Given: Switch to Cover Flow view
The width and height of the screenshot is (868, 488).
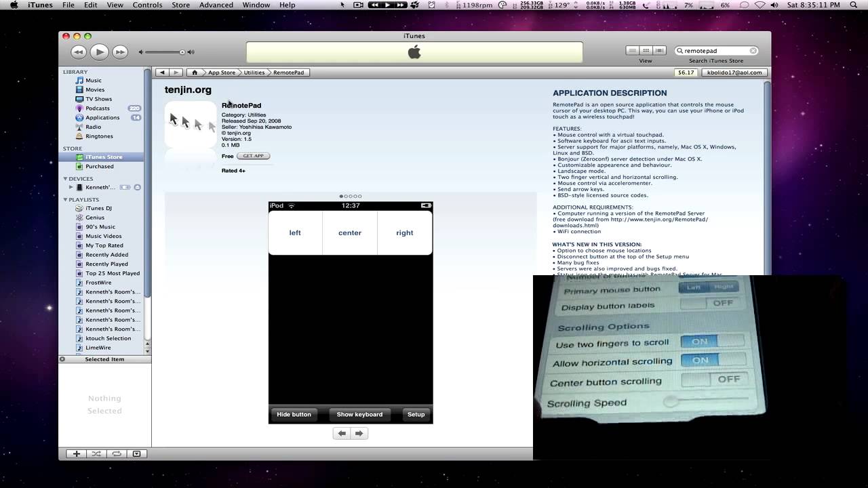Looking at the screenshot, I should click(659, 51).
